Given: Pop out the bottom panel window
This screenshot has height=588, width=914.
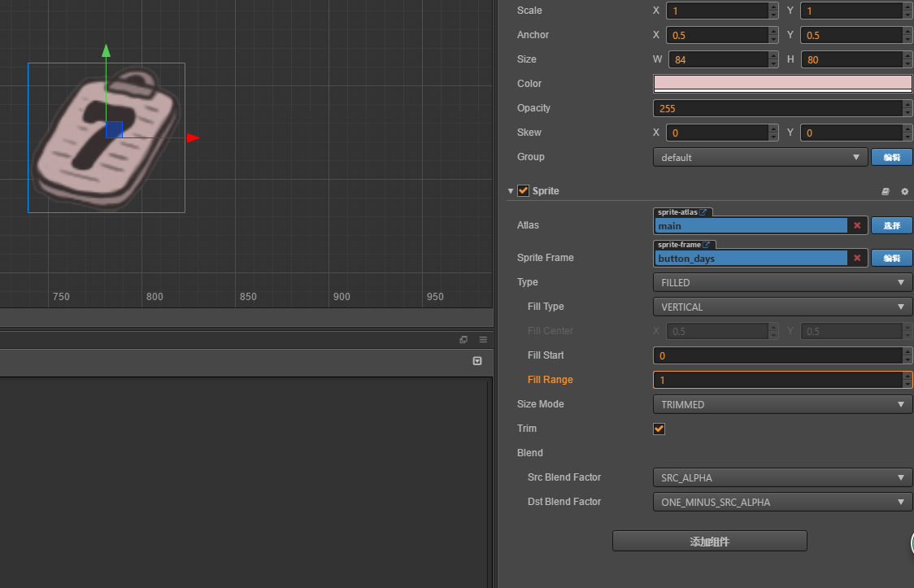Looking at the screenshot, I should pos(464,339).
